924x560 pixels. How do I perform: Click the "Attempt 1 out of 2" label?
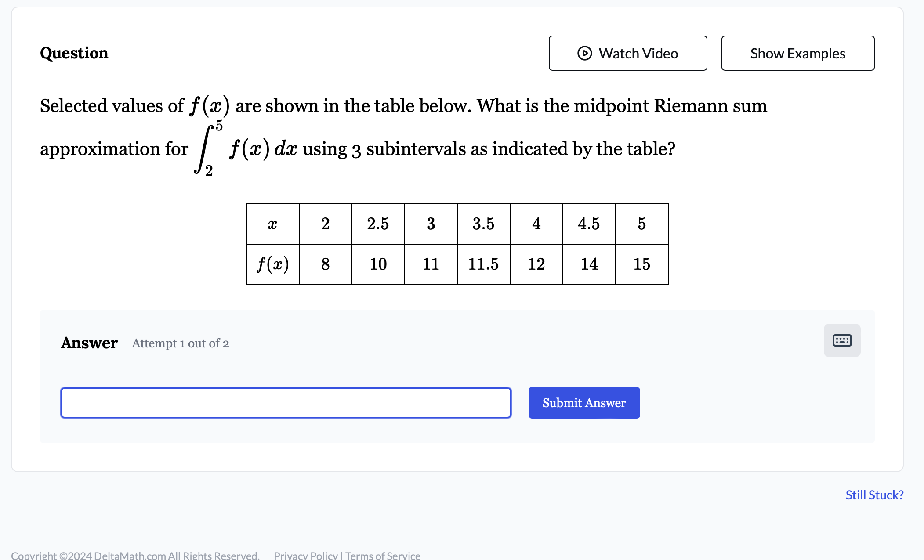coord(180,343)
